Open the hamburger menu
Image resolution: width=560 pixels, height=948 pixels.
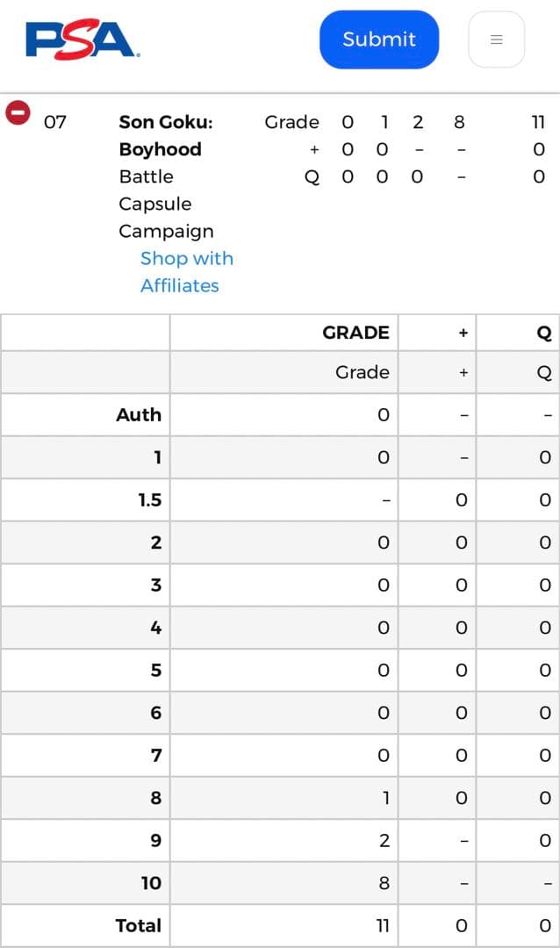point(496,39)
